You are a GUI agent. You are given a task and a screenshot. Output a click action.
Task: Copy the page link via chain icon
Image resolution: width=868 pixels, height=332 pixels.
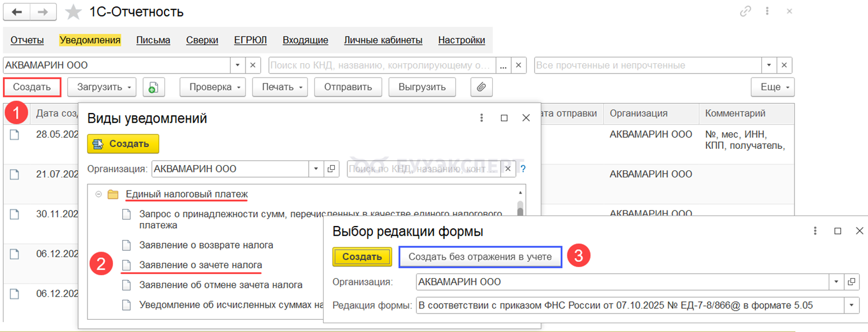(745, 12)
